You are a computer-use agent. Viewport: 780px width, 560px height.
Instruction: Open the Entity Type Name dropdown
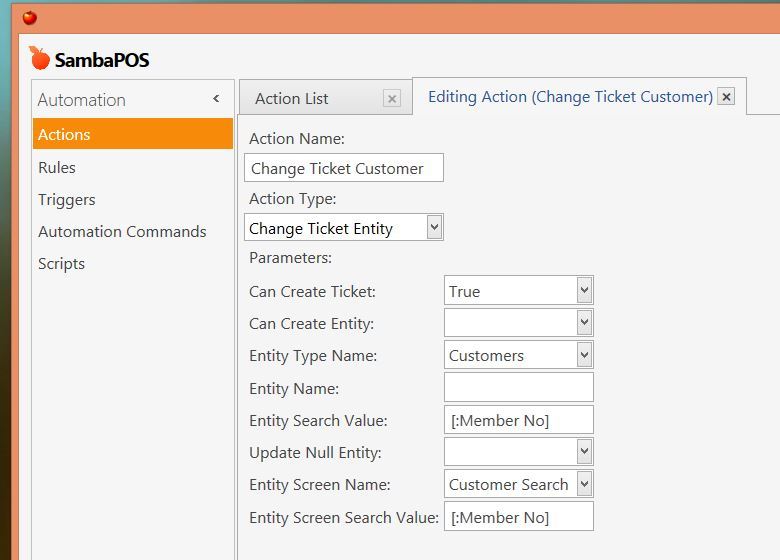585,355
